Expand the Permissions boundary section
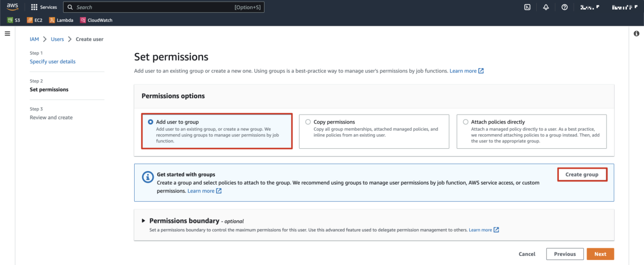644x265 pixels. coord(143,221)
